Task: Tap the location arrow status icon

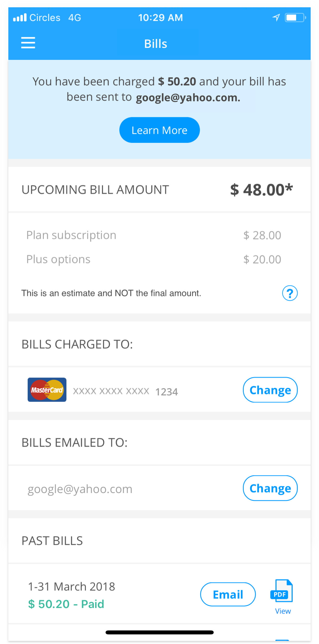Action: (276, 18)
